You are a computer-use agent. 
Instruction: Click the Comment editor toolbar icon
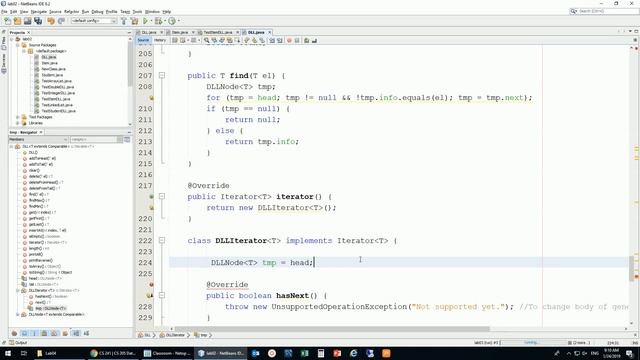pos(306,40)
